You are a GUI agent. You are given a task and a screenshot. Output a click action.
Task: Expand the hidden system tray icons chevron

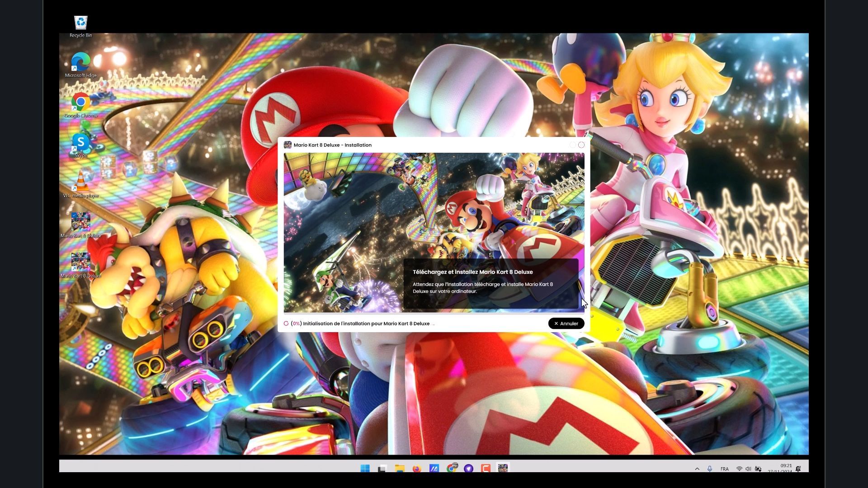click(697, 469)
